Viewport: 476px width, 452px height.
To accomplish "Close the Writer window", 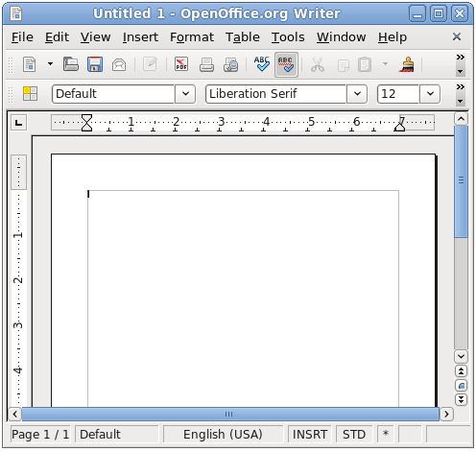I will point(460,13).
